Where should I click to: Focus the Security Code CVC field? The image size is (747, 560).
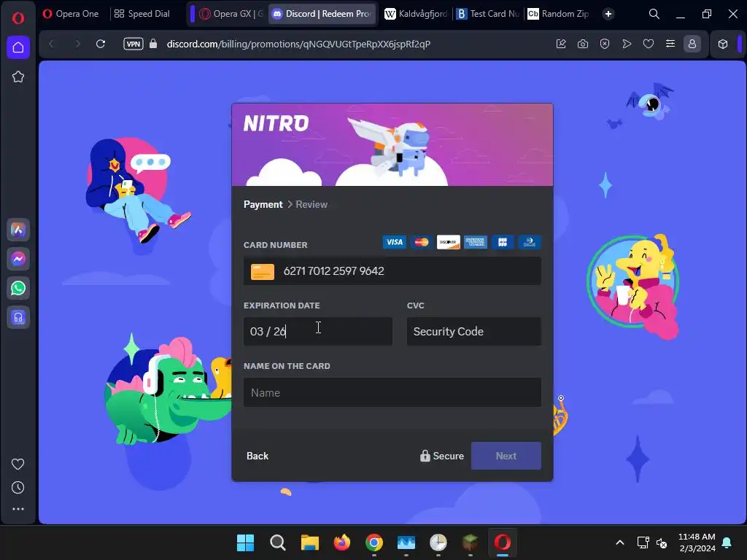coord(474,332)
